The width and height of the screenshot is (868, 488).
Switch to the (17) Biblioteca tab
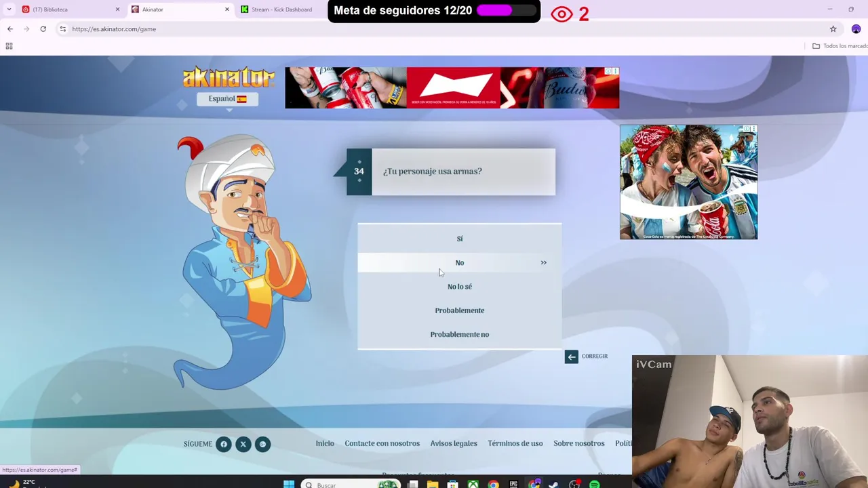pyautogui.click(x=71, y=9)
